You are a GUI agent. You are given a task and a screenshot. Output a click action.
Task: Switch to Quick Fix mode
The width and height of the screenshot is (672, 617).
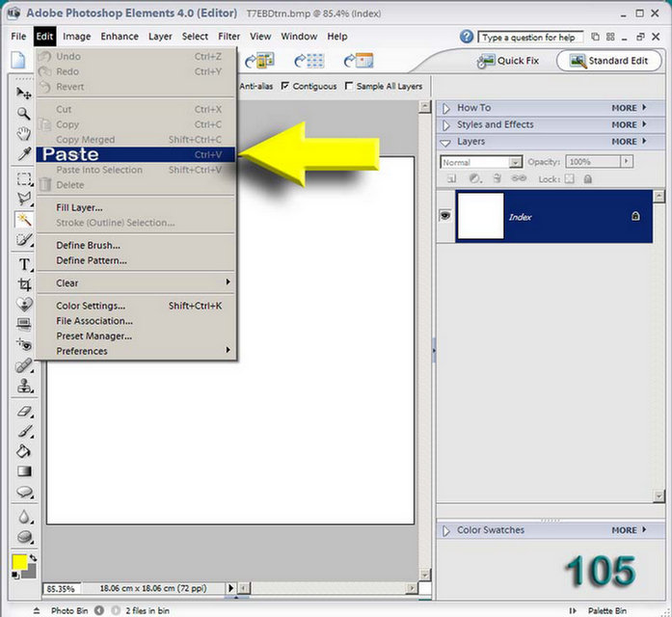[508, 61]
